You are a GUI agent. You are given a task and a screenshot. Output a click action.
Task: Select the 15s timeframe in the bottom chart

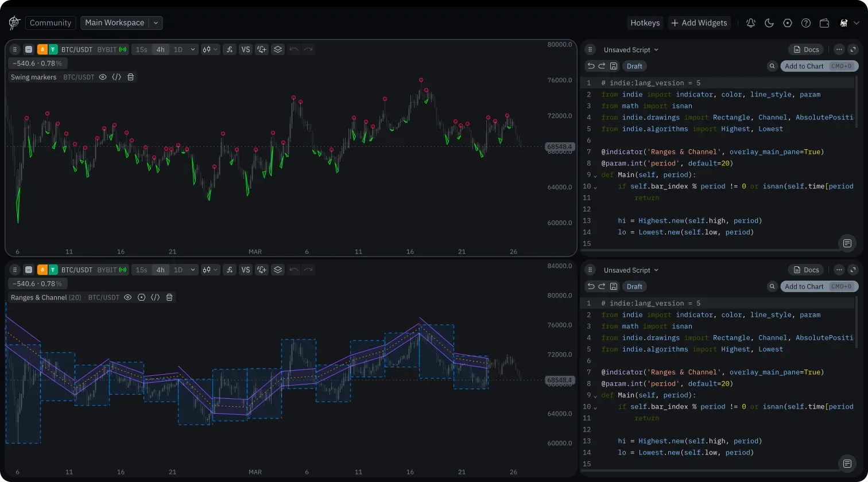(x=141, y=270)
